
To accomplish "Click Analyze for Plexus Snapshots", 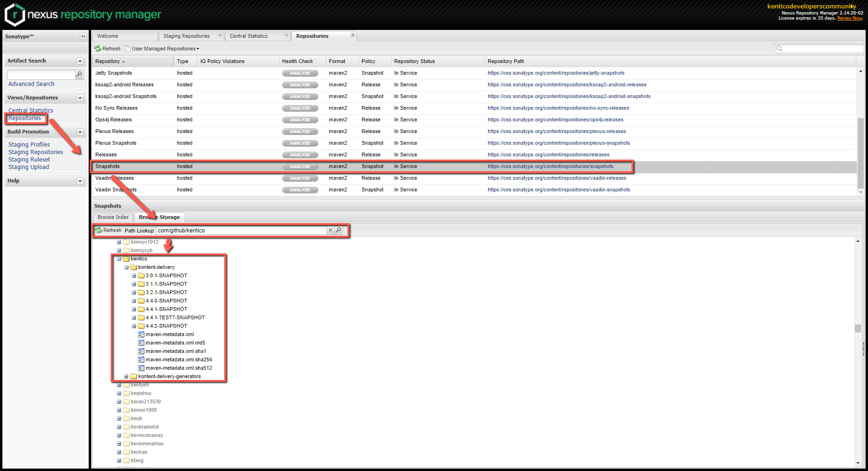I will tap(300, 143).
